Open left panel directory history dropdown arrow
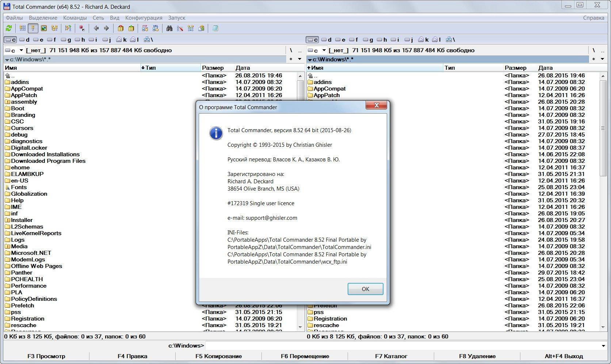The width and height of the screenshot is (611, 364). point(299,59)
